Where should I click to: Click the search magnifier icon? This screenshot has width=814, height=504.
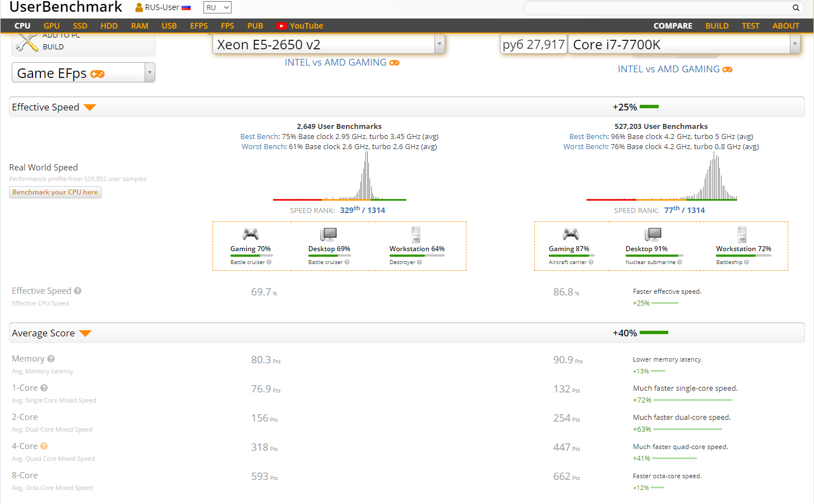(795, 8)
